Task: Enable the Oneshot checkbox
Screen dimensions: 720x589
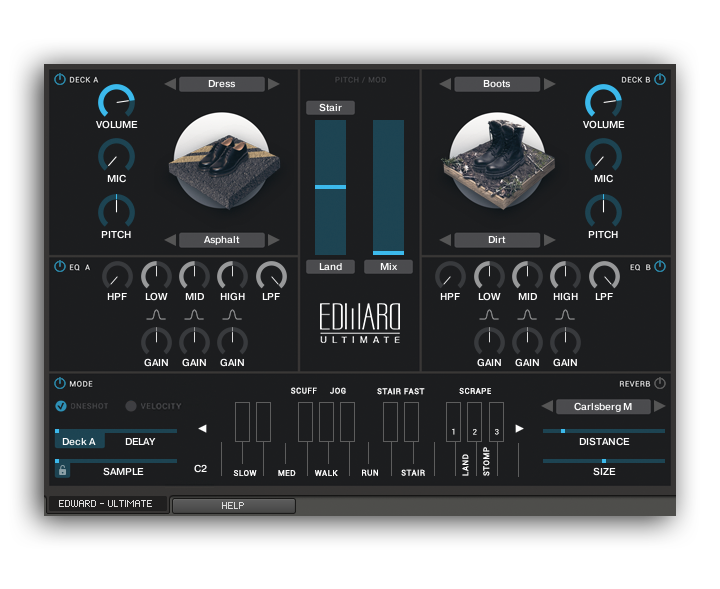Action: pos(61,406)
